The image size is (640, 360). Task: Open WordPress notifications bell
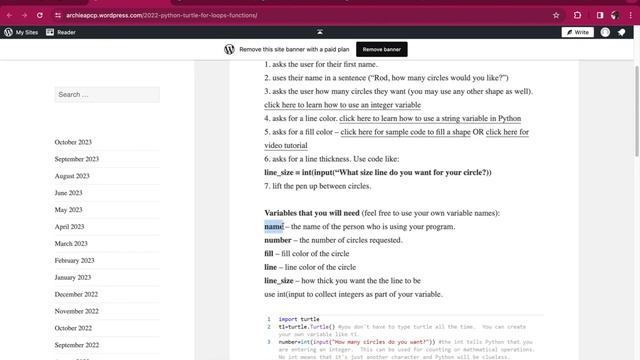click(622, 32)
